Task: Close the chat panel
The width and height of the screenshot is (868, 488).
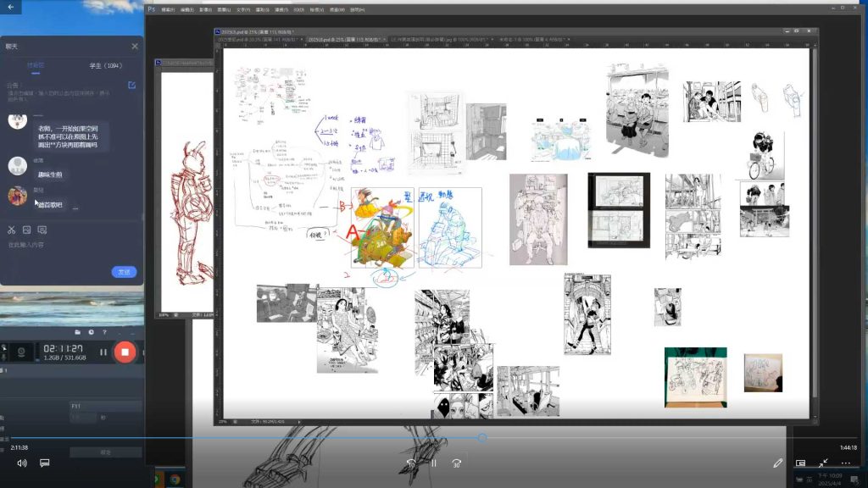Action: 135,47
